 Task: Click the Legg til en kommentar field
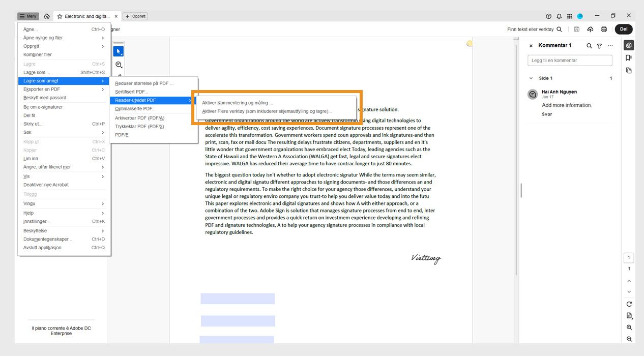(x=570, y=60)
